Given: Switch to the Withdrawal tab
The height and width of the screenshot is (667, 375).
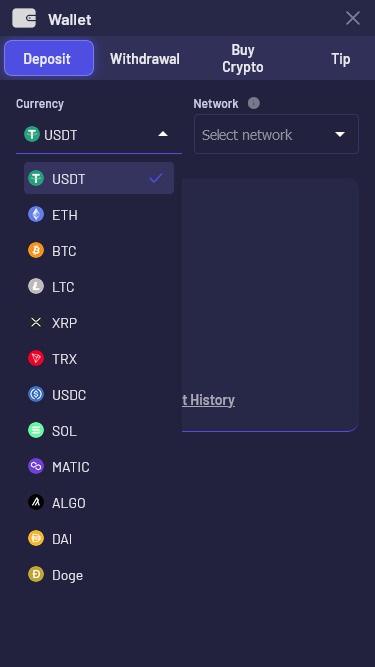Looking at the screenshot, I should tap(145, 59).
